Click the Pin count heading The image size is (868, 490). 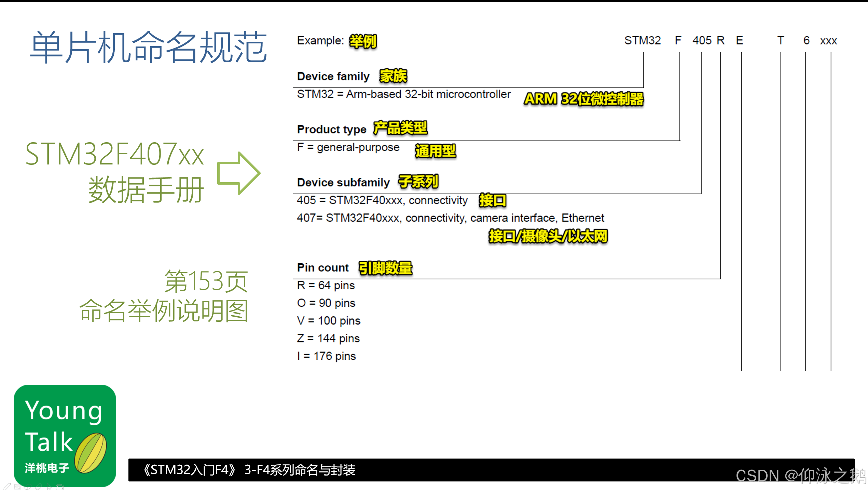coord(322,267)
